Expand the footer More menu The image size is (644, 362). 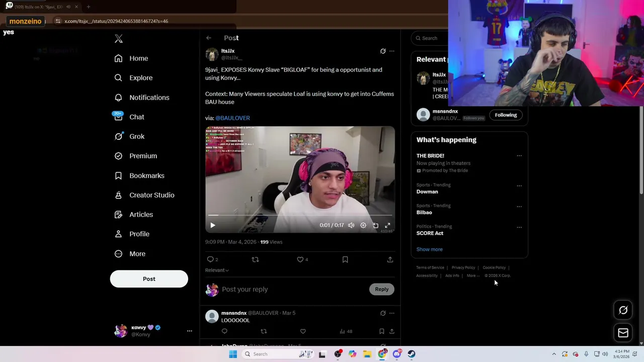click(x=473, y=276)
